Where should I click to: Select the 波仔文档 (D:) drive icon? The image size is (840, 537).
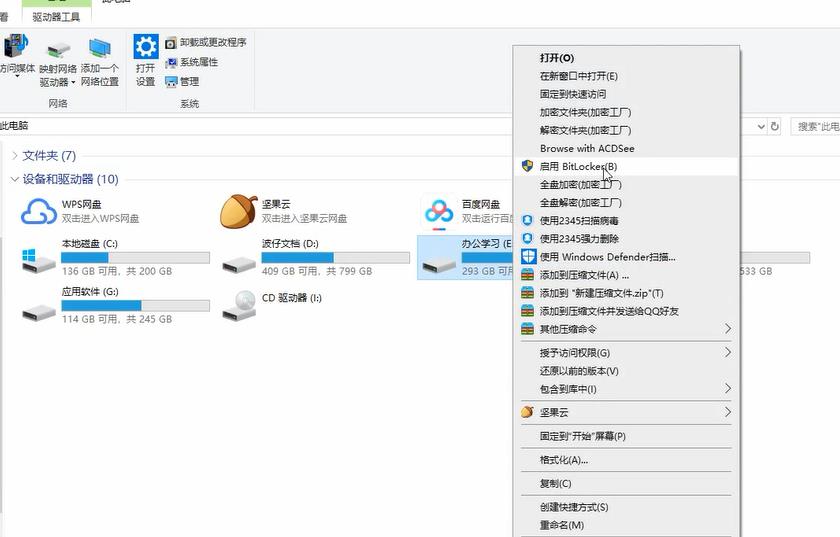[x=239, y=264]
